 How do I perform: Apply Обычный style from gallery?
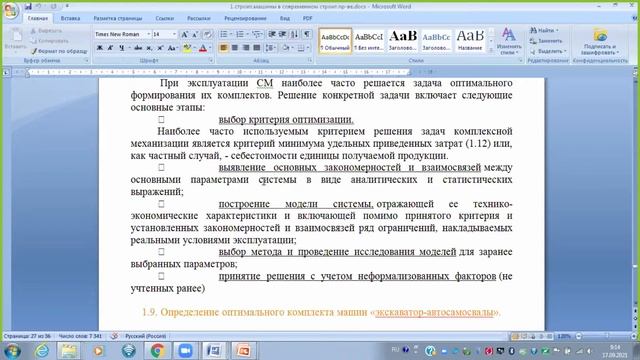[x=335, y=41]
